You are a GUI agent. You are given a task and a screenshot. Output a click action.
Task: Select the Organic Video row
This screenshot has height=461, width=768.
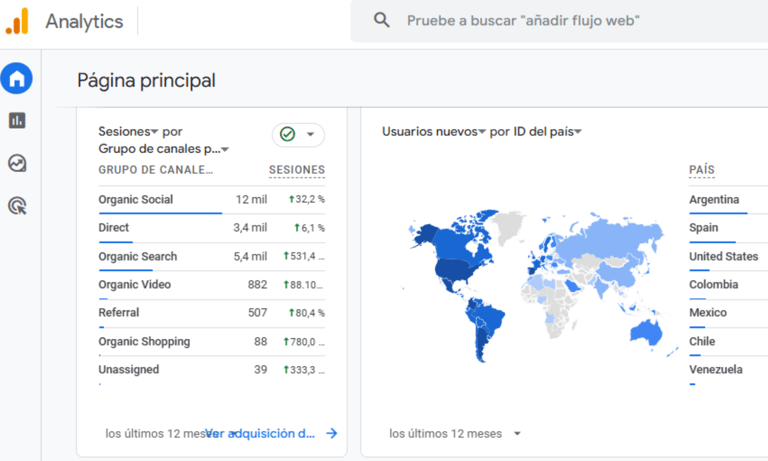point(212,285)
